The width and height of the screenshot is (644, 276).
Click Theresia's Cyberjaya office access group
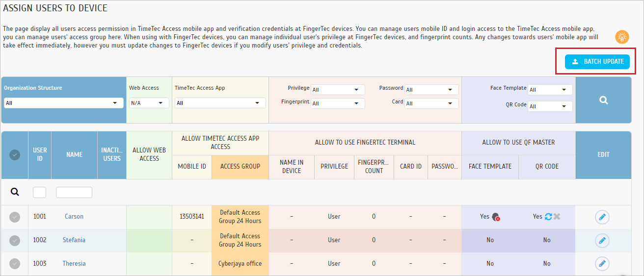tap(240, 264)
